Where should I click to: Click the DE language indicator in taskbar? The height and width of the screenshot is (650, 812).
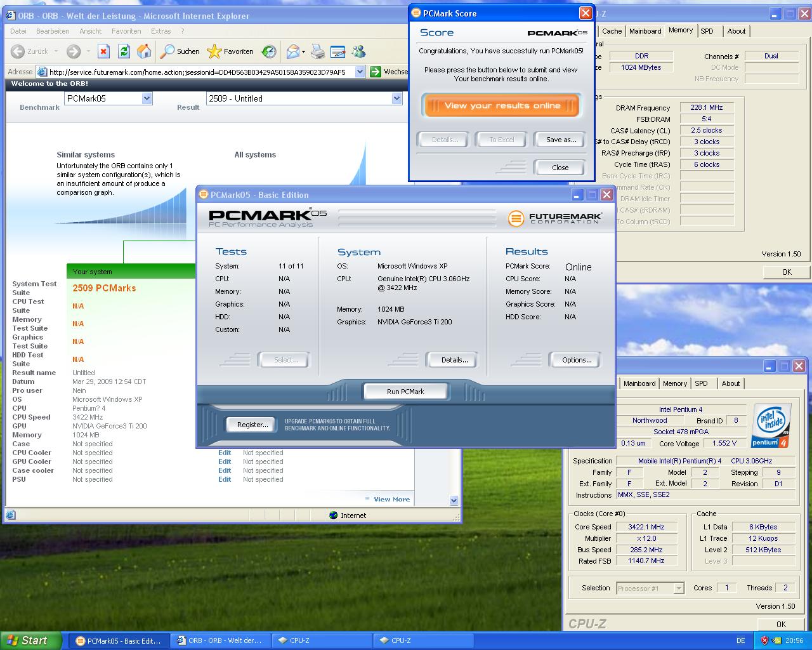pyautogui.click(x=740, y=641)
